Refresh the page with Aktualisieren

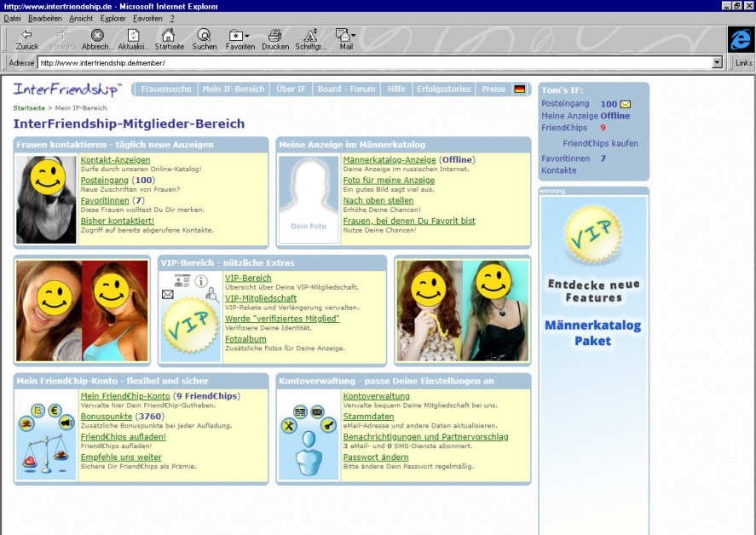tap(134, 39)
